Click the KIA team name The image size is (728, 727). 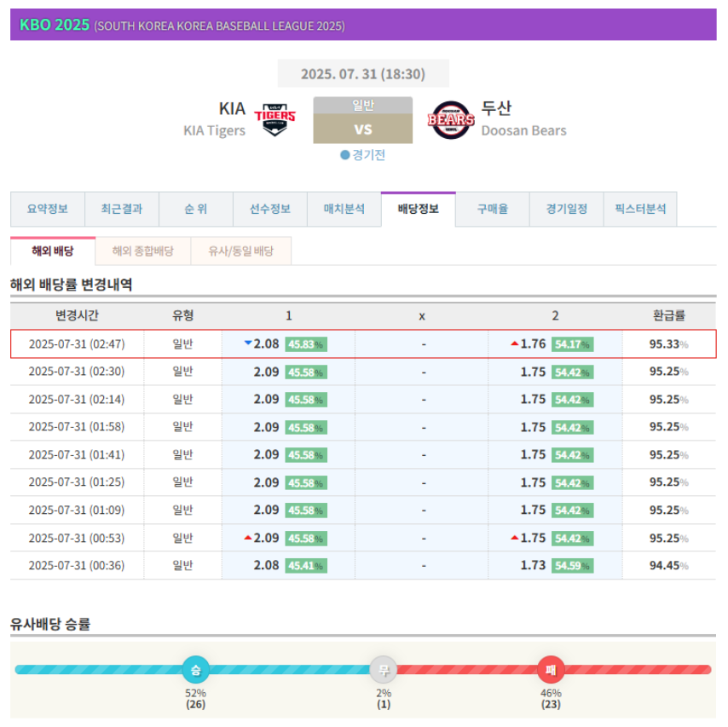232,108
